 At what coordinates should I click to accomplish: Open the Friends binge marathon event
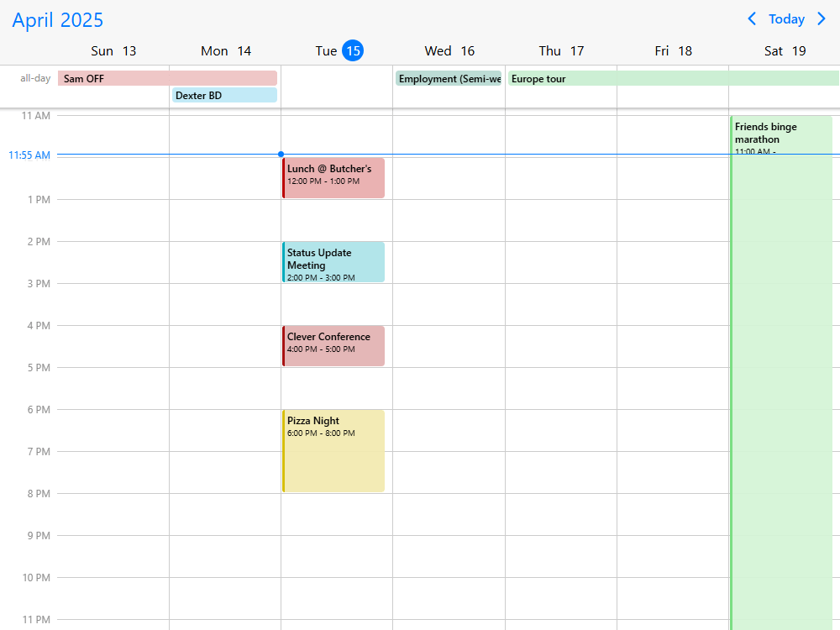point(781,373)
